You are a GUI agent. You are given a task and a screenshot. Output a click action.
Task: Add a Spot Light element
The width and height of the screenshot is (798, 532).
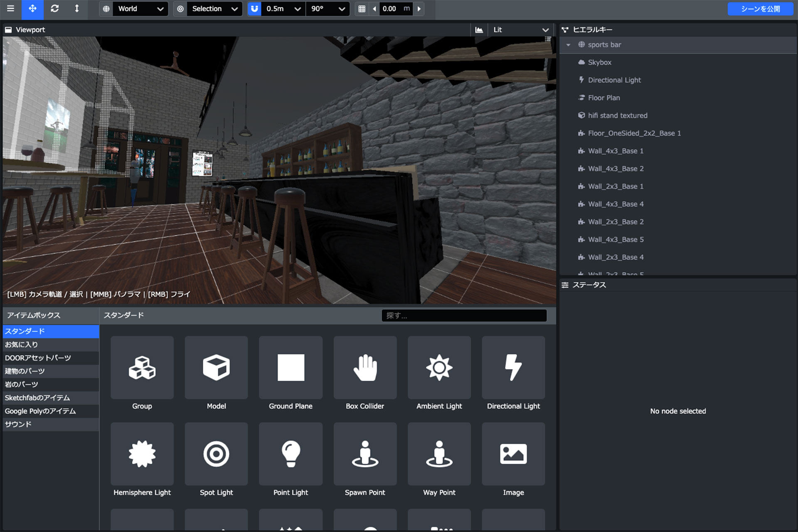[217, 454]
